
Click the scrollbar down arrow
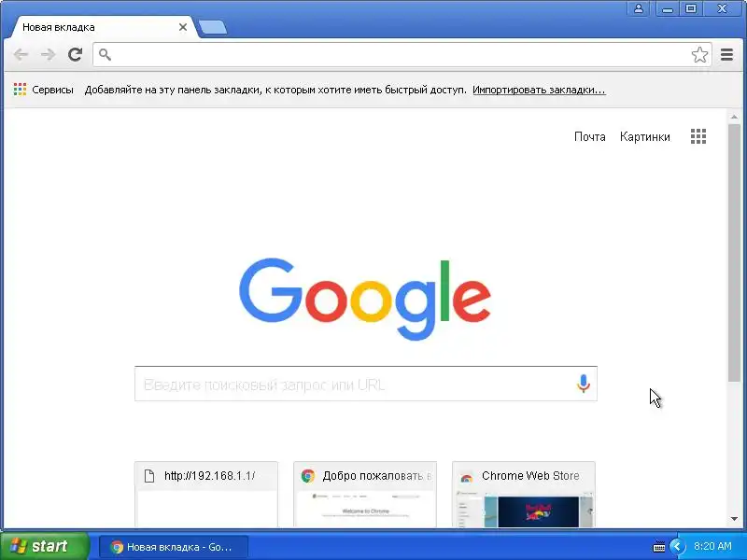tap(734, 519)
